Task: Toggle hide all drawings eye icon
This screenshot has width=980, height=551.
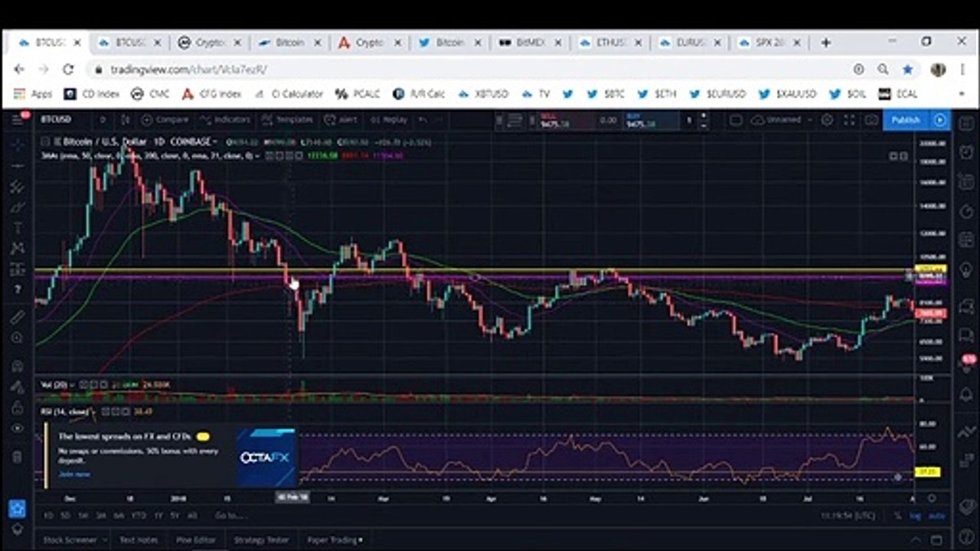Action: coord(18,430)
